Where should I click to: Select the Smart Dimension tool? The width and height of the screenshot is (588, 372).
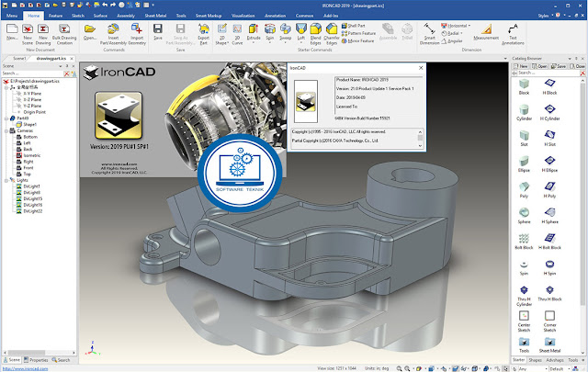tap(429, 34)
